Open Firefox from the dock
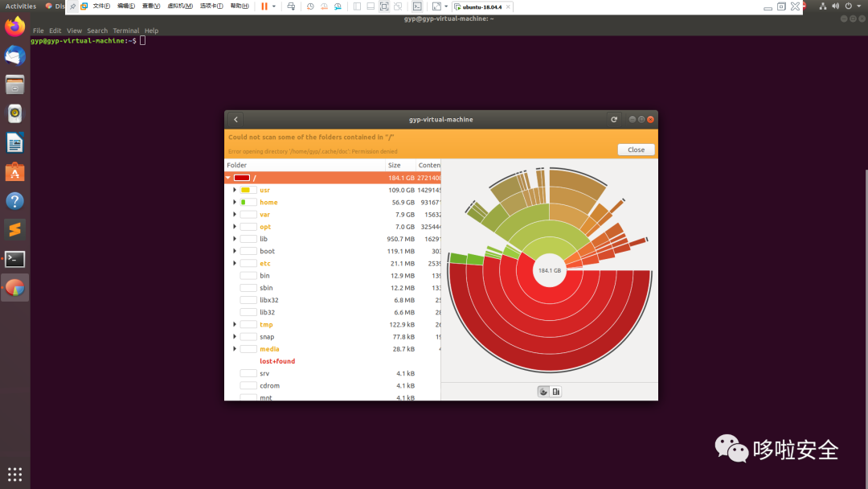The height and width of the screenshot is (489, 868). tap(15, 27)
